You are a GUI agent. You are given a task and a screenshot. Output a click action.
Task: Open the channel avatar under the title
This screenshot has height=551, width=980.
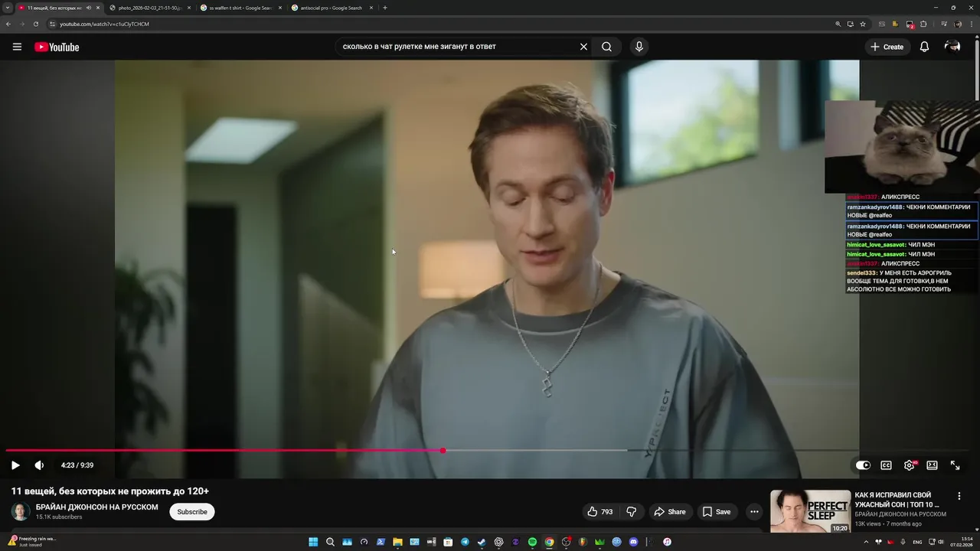(x=21, y=512)
